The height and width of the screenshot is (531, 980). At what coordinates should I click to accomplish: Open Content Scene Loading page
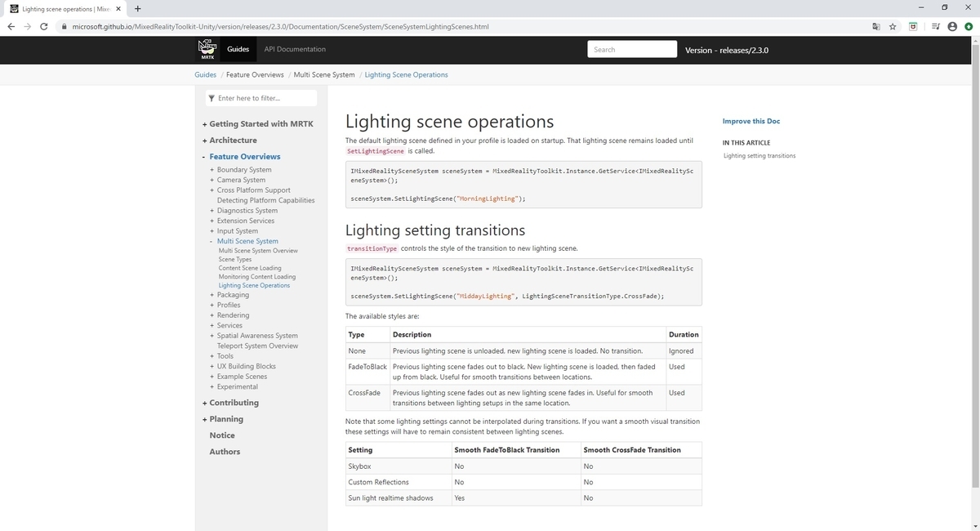(x=250, y=268)
